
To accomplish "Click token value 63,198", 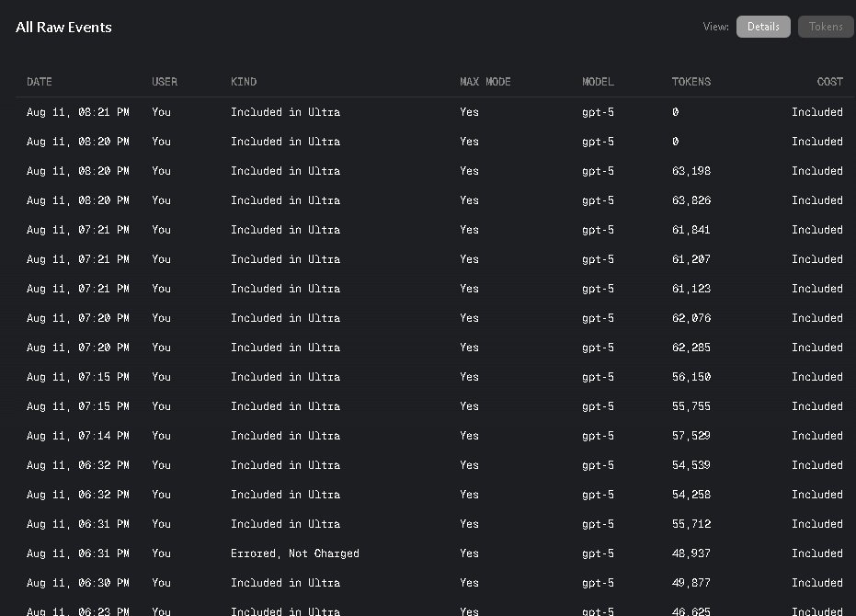I will pyautogui.click(x=691, y=171).
